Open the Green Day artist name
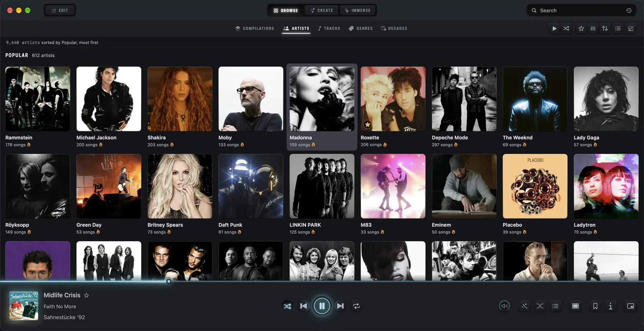 (89, 225)
